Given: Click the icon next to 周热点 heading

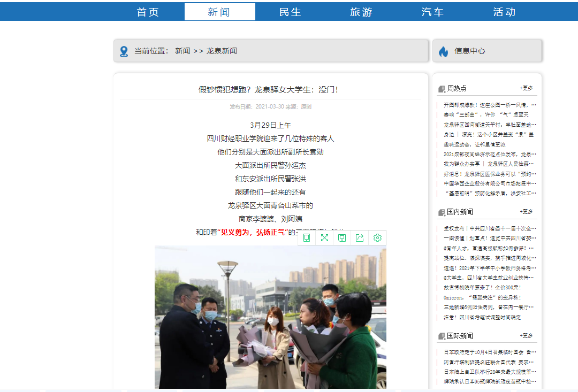Looking at the screenshot, I should tap(442, 89).
